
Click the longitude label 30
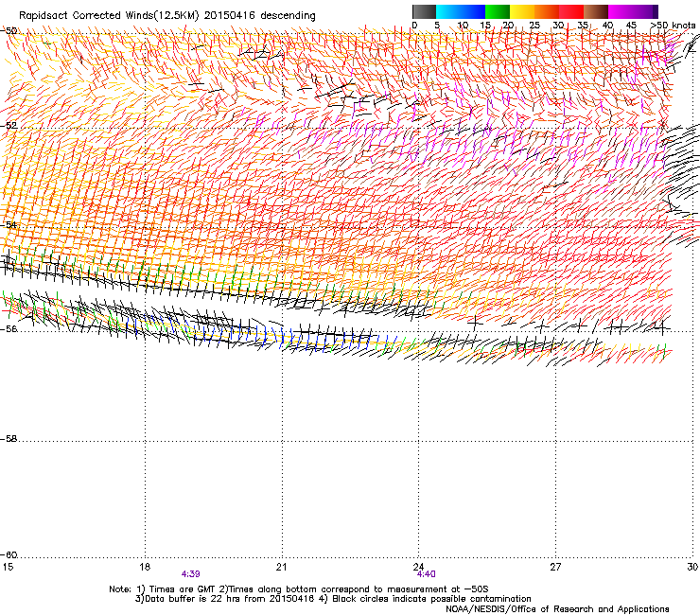[692, 567]
